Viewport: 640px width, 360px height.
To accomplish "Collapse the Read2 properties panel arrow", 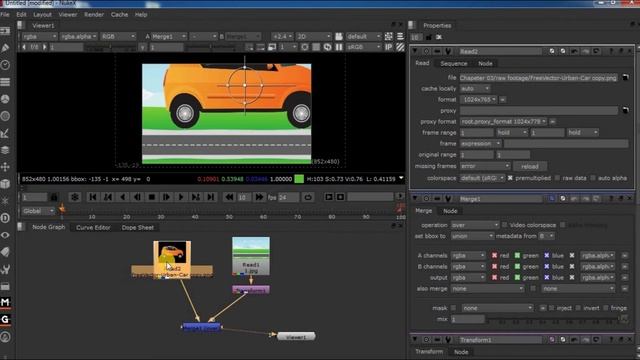I will pyautogui.click(x=415, y=51).
